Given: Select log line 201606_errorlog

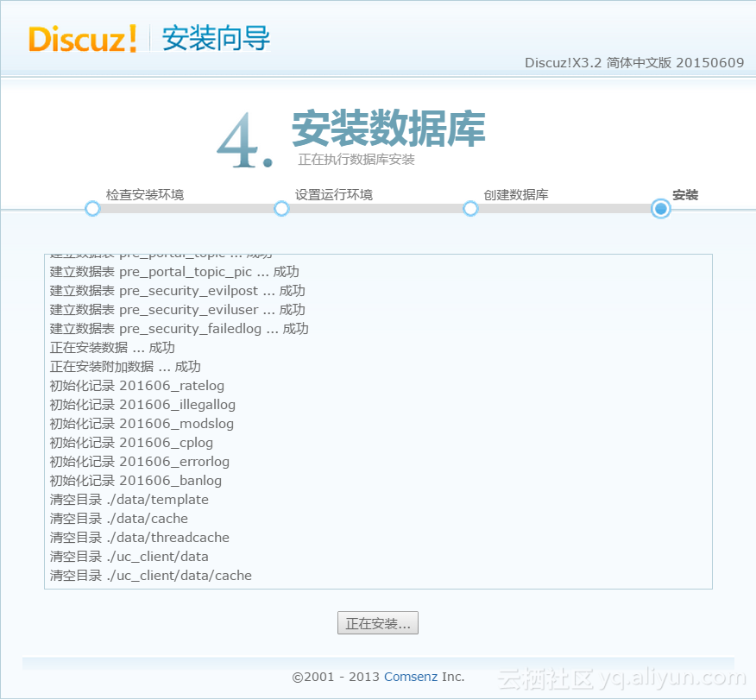Looking at the screenshot, I should click(139, 462).
